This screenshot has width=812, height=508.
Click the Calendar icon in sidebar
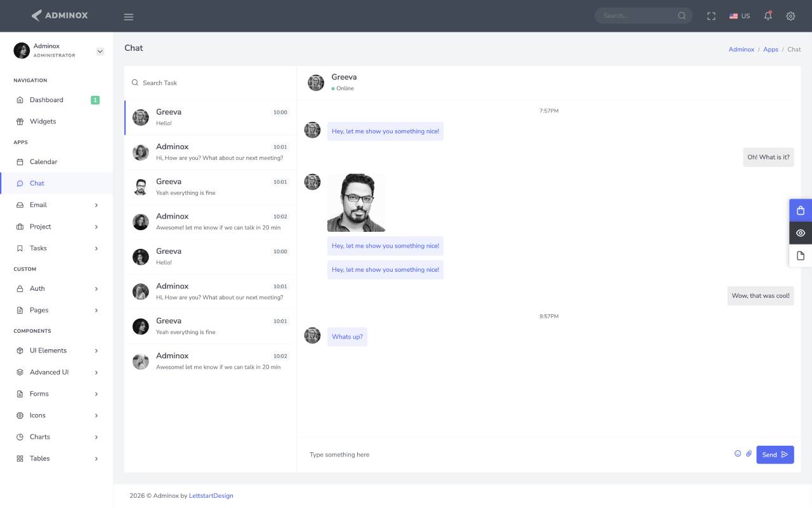point(20,162)
